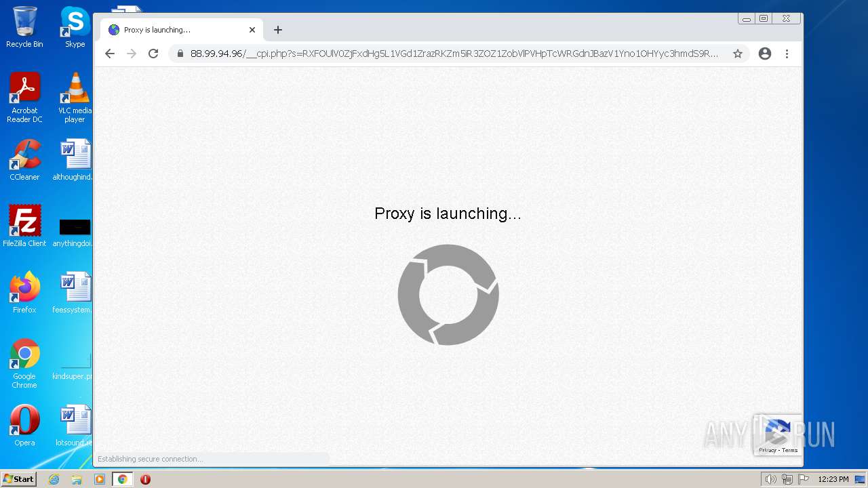Close the 'Proxy is launching...' tab
Viewport: 868px width, 488px height.
252,30
